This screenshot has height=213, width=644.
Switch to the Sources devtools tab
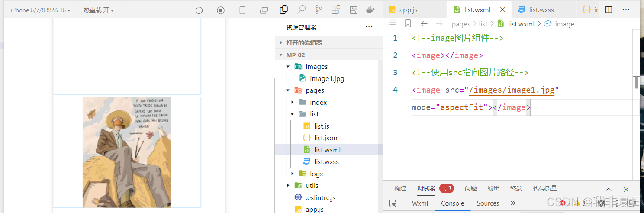488,203
